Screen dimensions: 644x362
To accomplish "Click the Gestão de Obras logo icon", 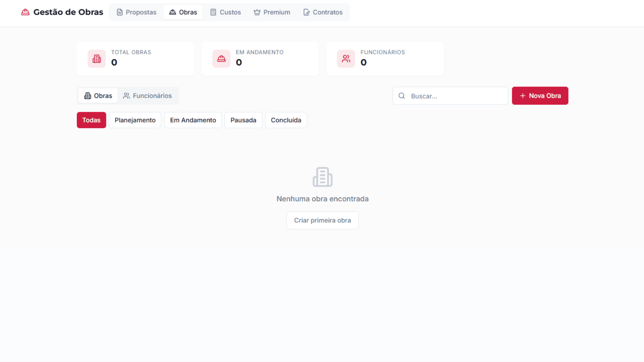I will (x=25, y=12).
